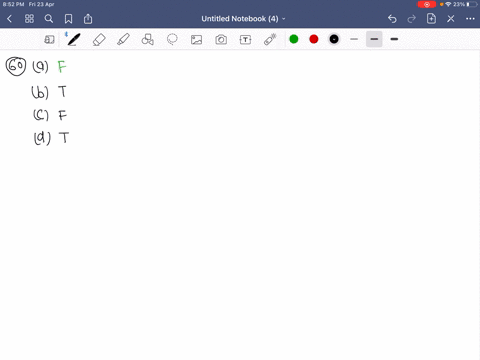
Task: Tap the battery indicator in status bar
Action: [x=472, y=4]
